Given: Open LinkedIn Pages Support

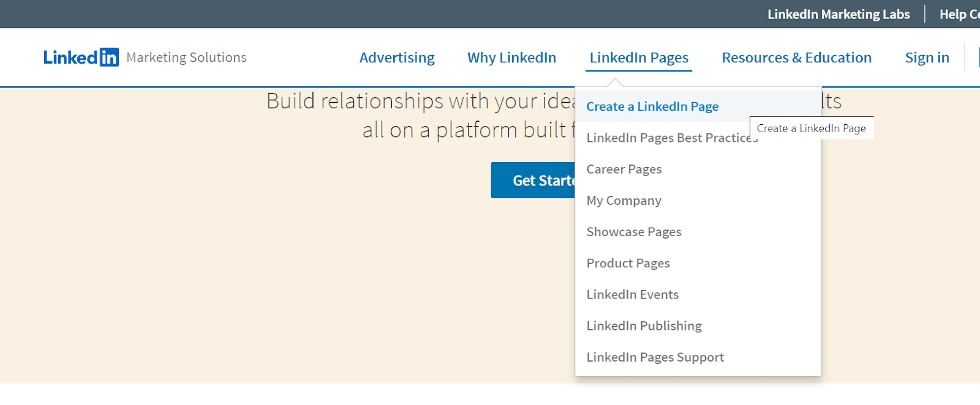Looking at the screenshot, I should tap(655, 357).
